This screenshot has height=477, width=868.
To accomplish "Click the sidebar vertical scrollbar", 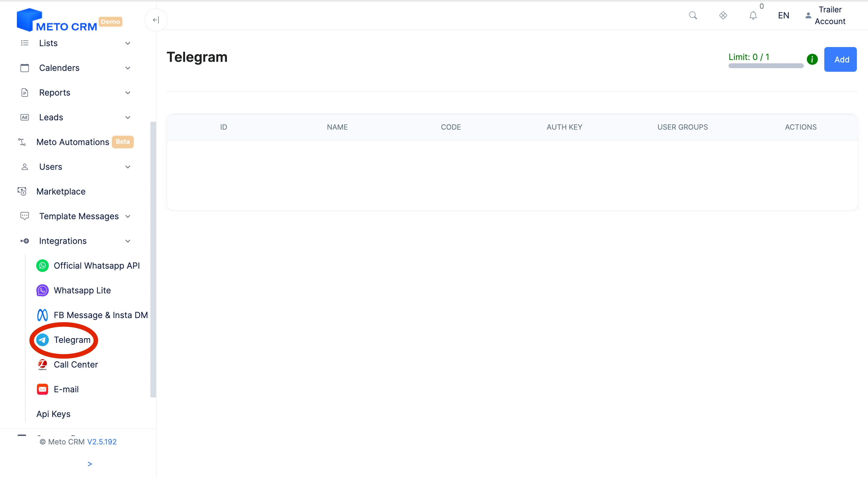I will 153,260.
